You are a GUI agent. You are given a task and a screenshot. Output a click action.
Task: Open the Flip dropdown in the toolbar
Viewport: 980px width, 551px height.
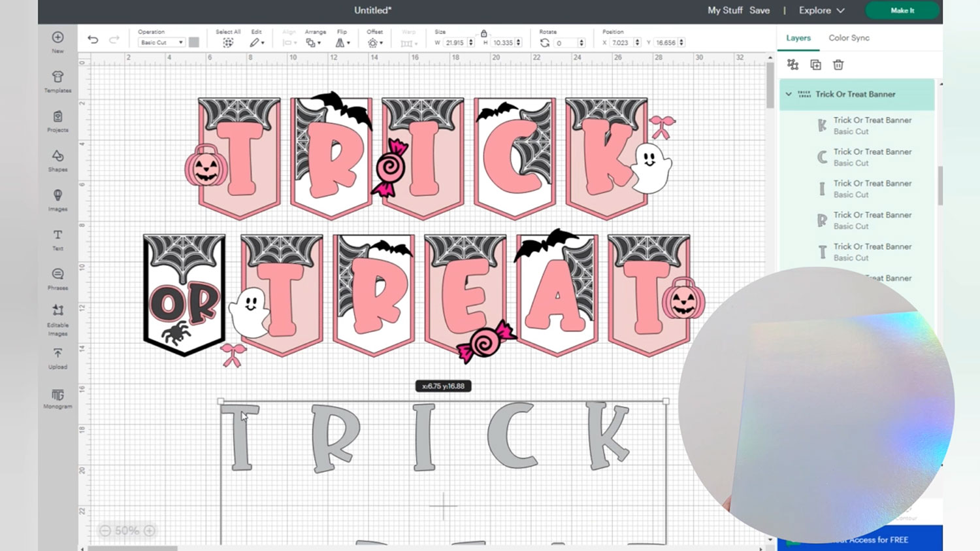(342, 42)
